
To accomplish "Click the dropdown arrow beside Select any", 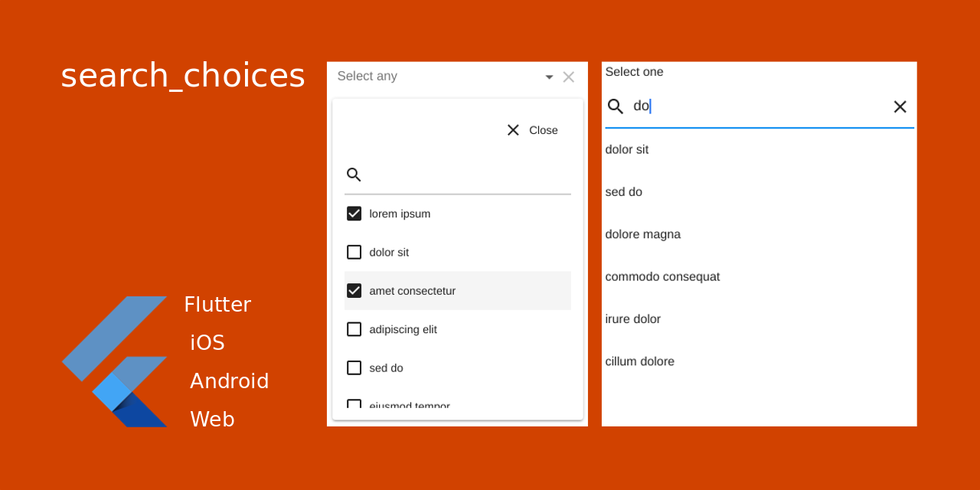I will 549,77.
